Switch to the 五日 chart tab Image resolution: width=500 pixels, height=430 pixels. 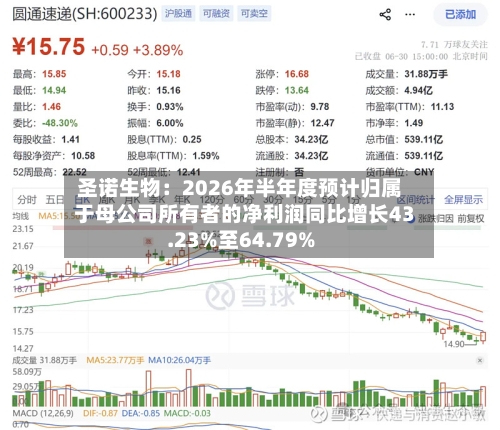(55, 200)
